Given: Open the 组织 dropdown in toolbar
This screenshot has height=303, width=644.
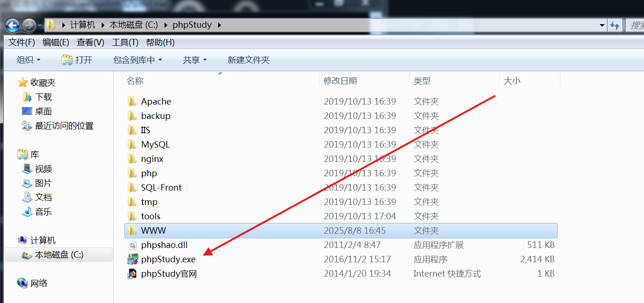Looking at the screenshot, I should (29, 60).
